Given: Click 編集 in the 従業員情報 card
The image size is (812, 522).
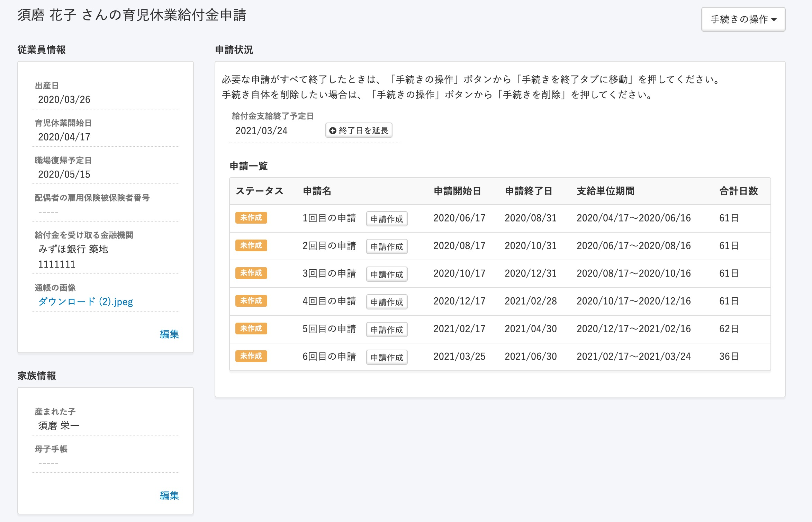Looking at the screenshot, I should click(x=169, y=334).
